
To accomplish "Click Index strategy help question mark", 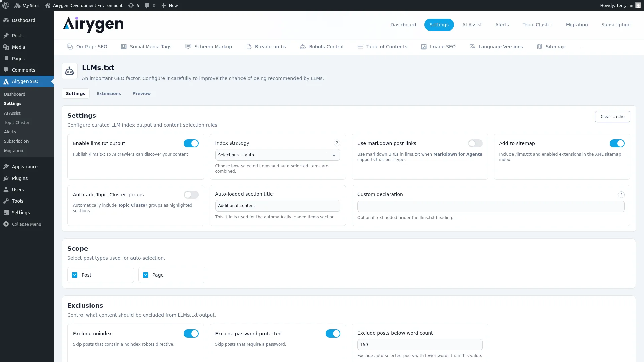I will tap(337, 143).
